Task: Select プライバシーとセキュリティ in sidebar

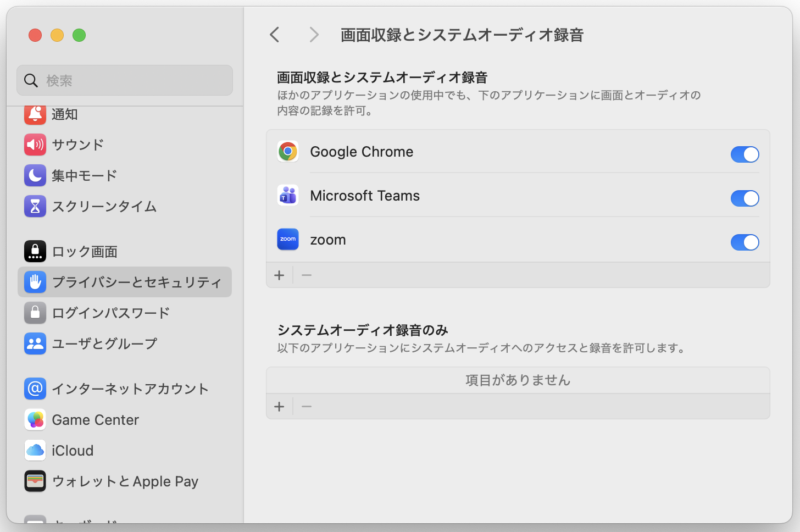Action: [x=125, y=282]
